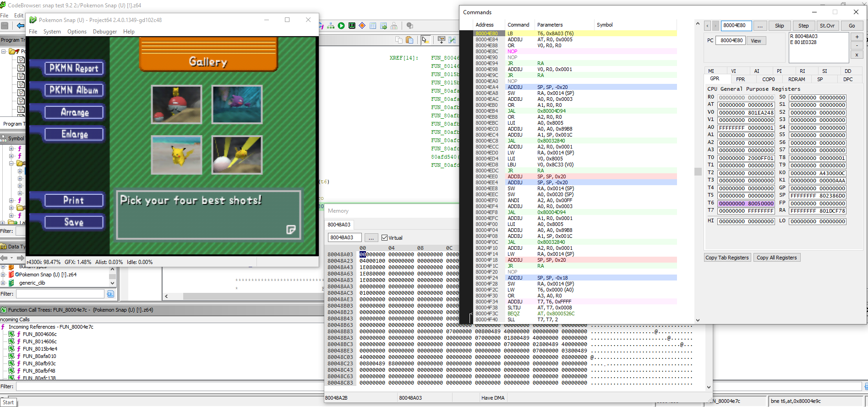Switch to the RDRAM register tab
Viewport: 868px width, 407px height.
[x=797, y=79]
